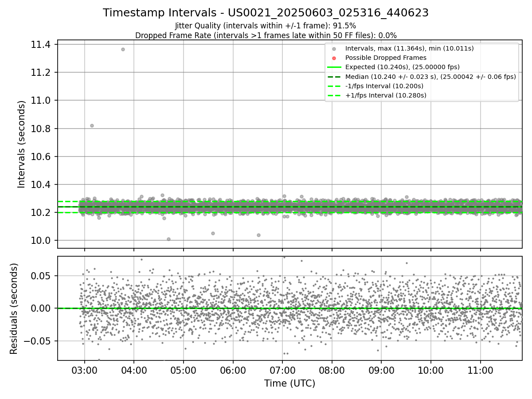
Task: Click the Residuals (seconds) y-axis label
Action: pyautogui.click(x=14, y=309)
